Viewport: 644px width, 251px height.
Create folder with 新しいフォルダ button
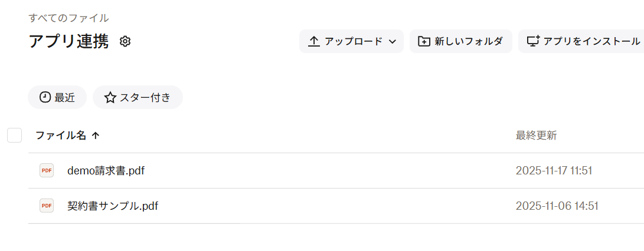[461, 41]
